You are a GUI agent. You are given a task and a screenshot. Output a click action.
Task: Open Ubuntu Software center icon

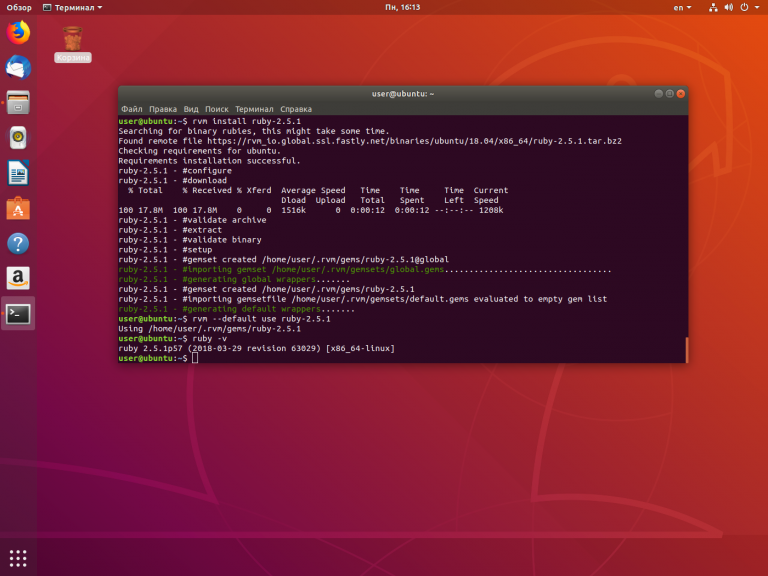pos(18,208)
